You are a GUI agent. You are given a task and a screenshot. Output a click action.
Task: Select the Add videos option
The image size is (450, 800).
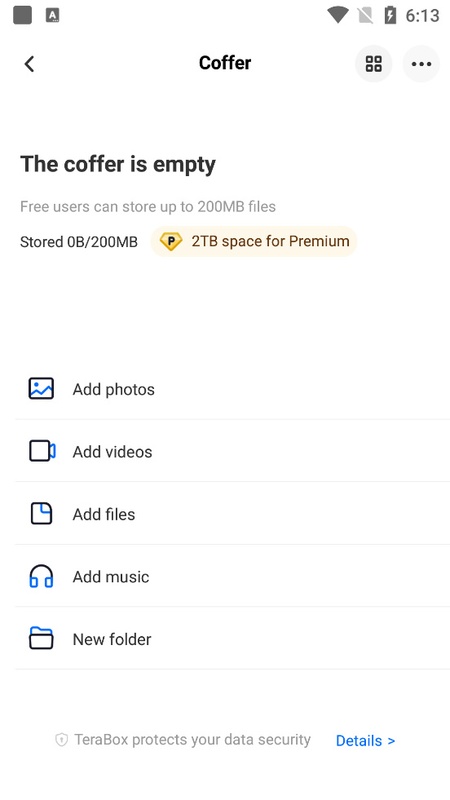(233, 451)
